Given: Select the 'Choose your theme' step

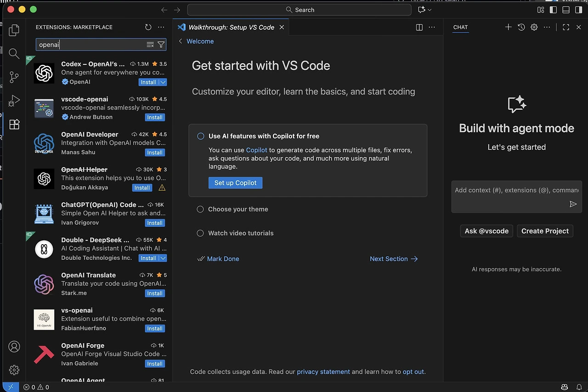Looking at the screenshot, I should [x=238, y=209].
